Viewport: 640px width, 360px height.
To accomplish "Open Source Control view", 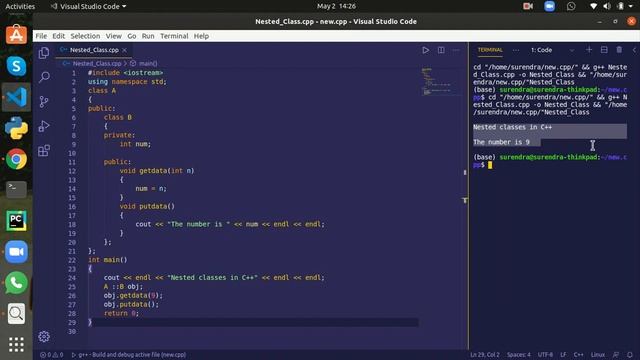I will click(x=44, y=102).
